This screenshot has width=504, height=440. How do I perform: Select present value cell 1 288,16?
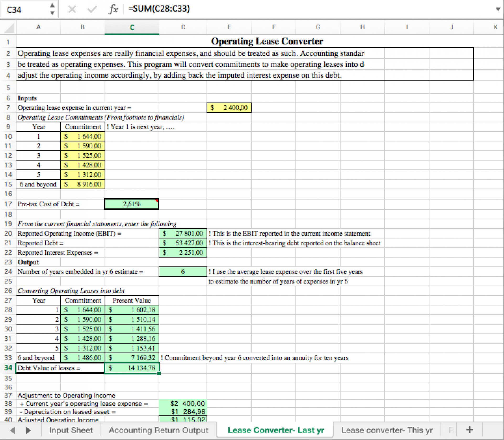tap(132, 339)
